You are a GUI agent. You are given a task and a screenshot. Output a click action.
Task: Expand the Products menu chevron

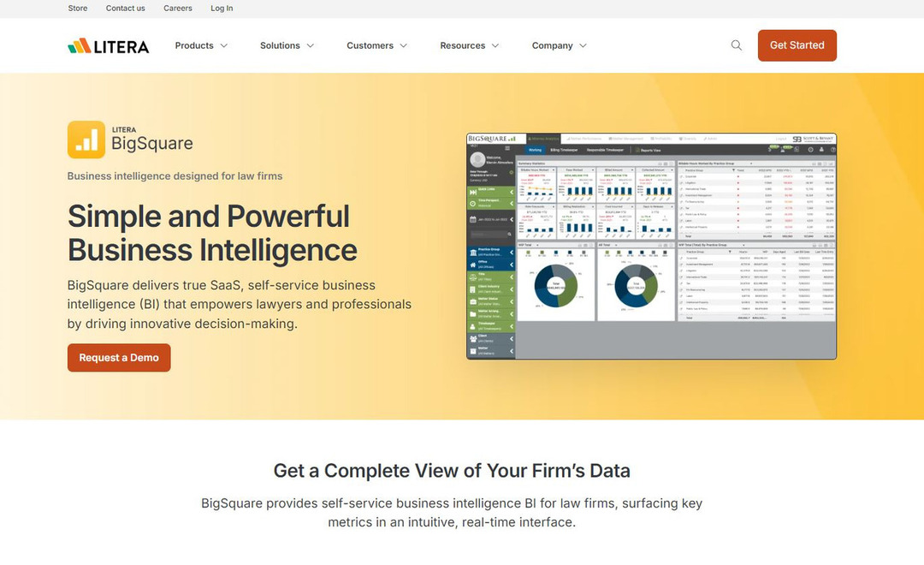pos(224,46)
